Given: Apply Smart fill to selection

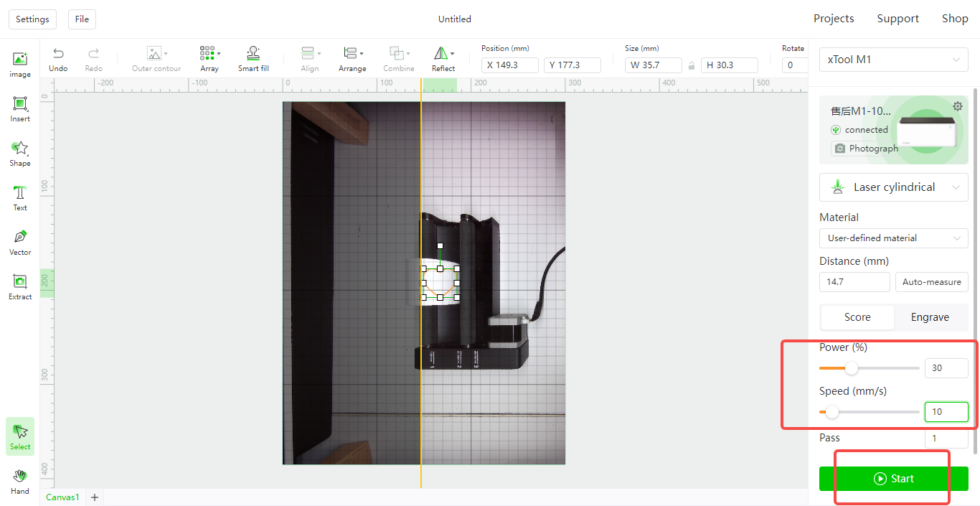Looking at the screenshot, I should [x=253, y=59].
